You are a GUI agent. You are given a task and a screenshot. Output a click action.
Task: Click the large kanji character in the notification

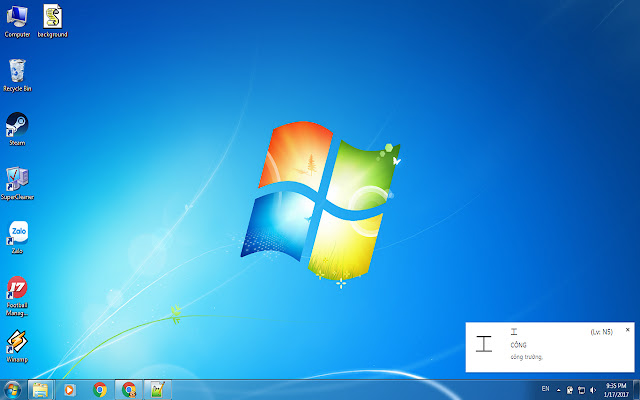click(485, 344)
